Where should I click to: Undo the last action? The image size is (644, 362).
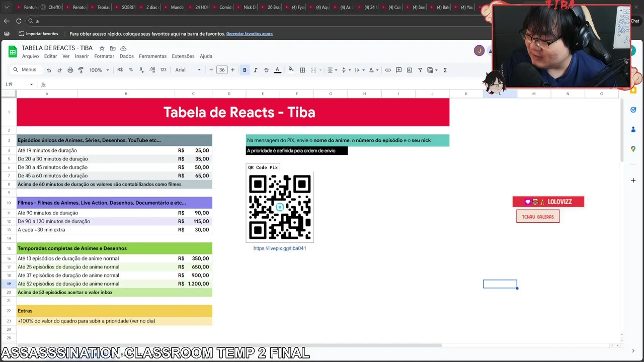point(49,70)
